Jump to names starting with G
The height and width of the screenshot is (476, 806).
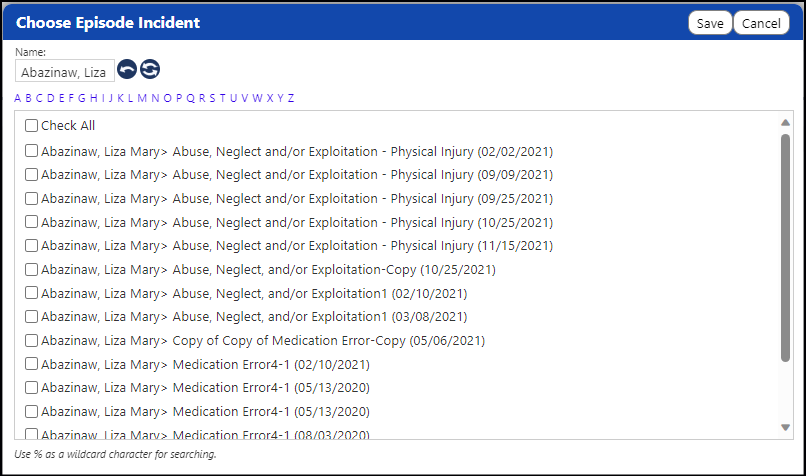pyautogui.click(x=82, y=98)
